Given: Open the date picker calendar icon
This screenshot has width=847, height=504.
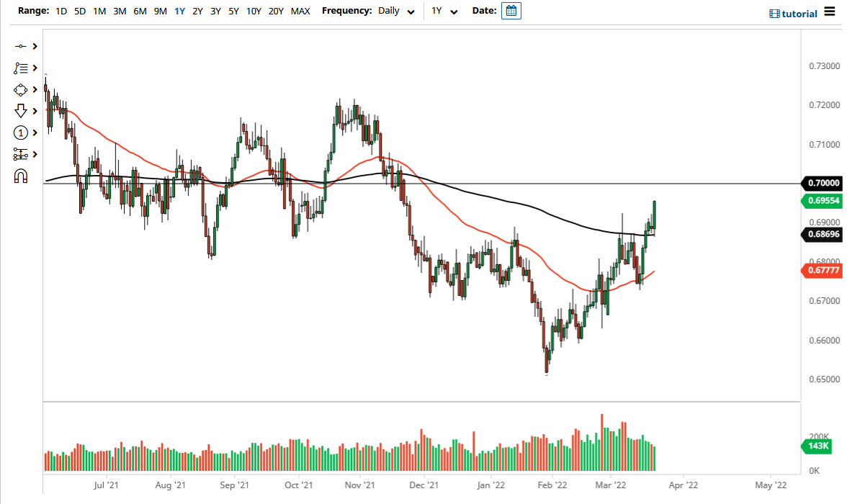Looking at the screenshot, I should [511, 11].
